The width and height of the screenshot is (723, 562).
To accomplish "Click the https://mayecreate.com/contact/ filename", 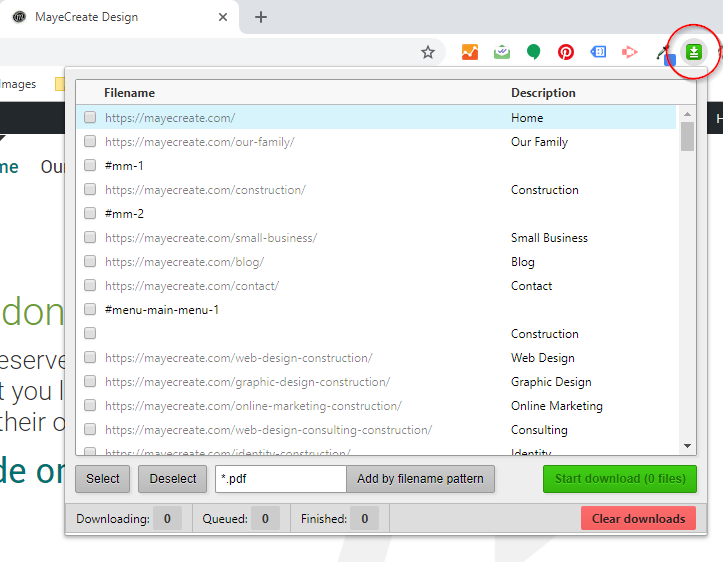I will point(192,286).
